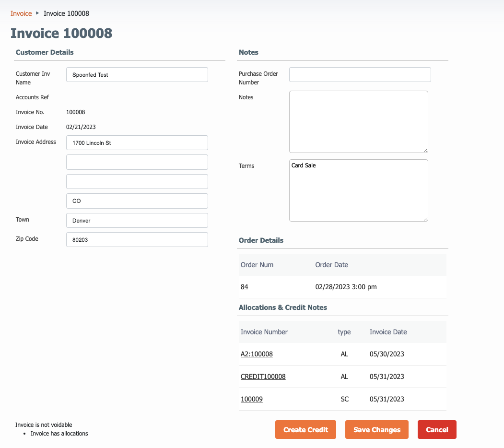Click the red Cancel button
504x448 pixels.
point(437,430)
